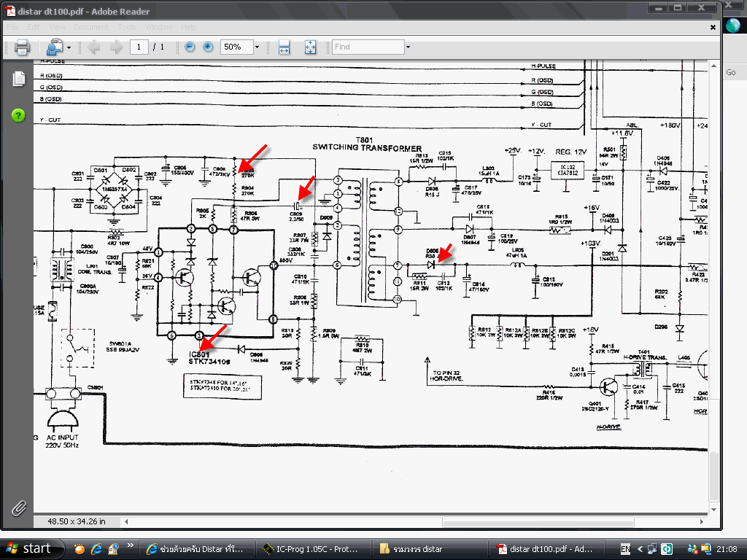Open the Pages panel icon in sidebar
This screenshot has width=747, height=560.
pyautogui.click(x=18, y=79)
